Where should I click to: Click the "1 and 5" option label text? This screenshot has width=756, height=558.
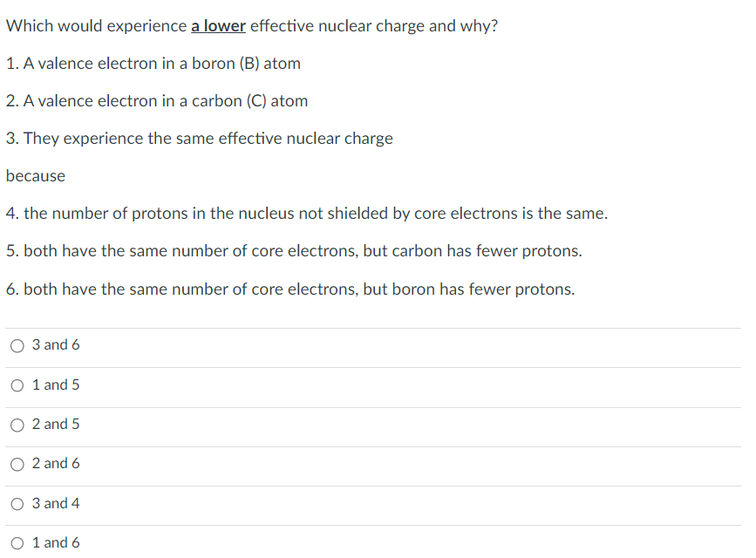pyautogui.click(x=55, y=384)
